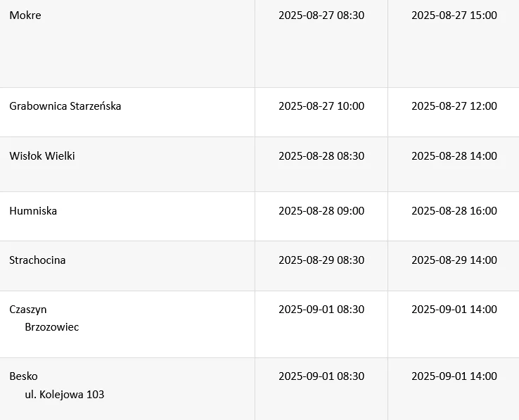The image size is (519, 420).
Task: Click the Czaszyn row start time 2025-09-01 08:30
Action: pyautogui.click(x=321, y=310)
